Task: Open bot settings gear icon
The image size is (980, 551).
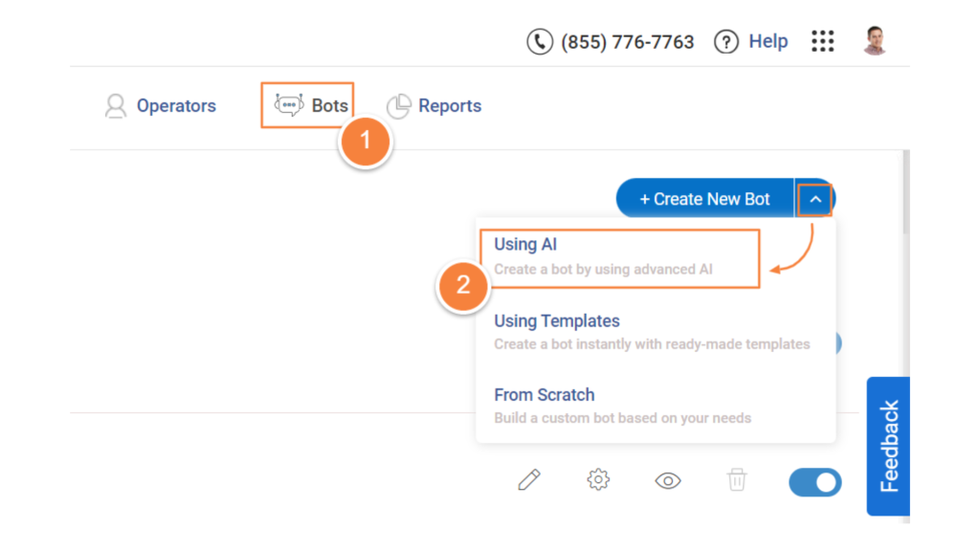Action: point(598,480)
